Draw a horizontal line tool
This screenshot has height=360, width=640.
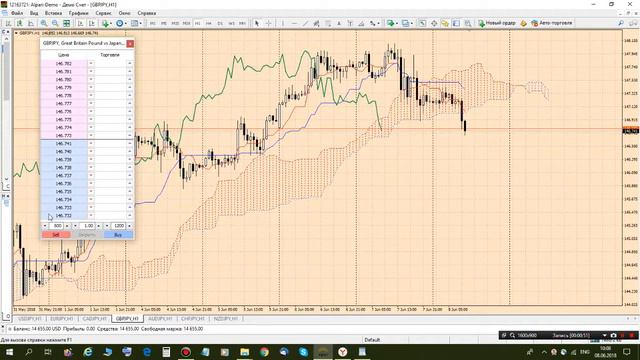pos(294,23)
